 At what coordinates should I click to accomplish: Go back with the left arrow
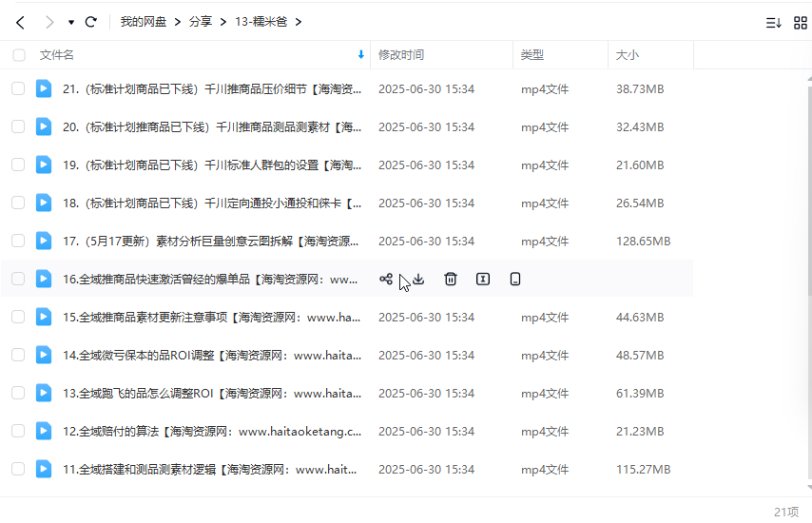[x=20, y=22]
